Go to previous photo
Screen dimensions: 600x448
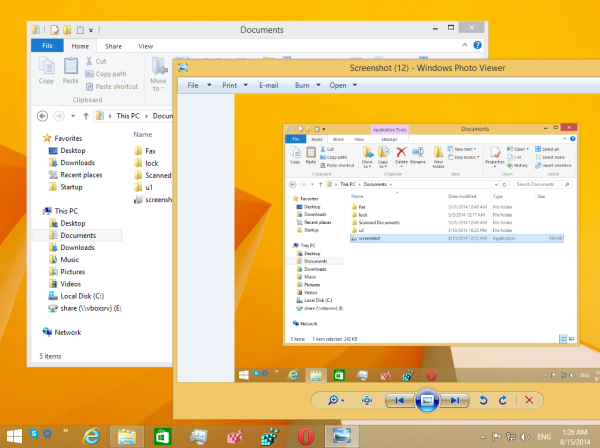point(399,400)
